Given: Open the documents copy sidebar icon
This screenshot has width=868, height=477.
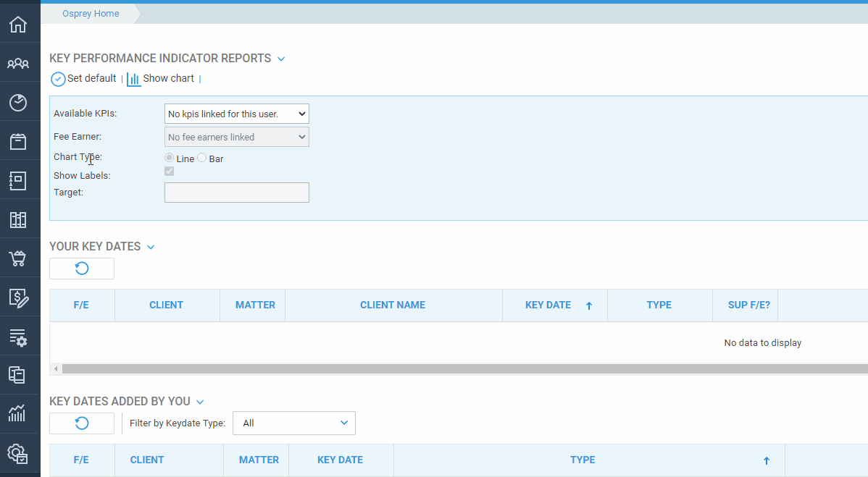Looking at the screenshot, I should pyautogui.click(x=18, y=375).
